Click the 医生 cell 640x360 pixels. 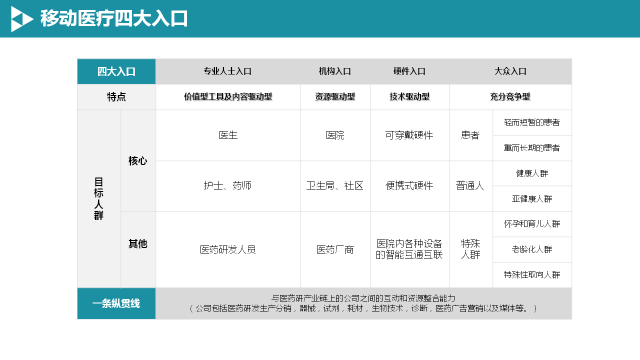point(228,135)
